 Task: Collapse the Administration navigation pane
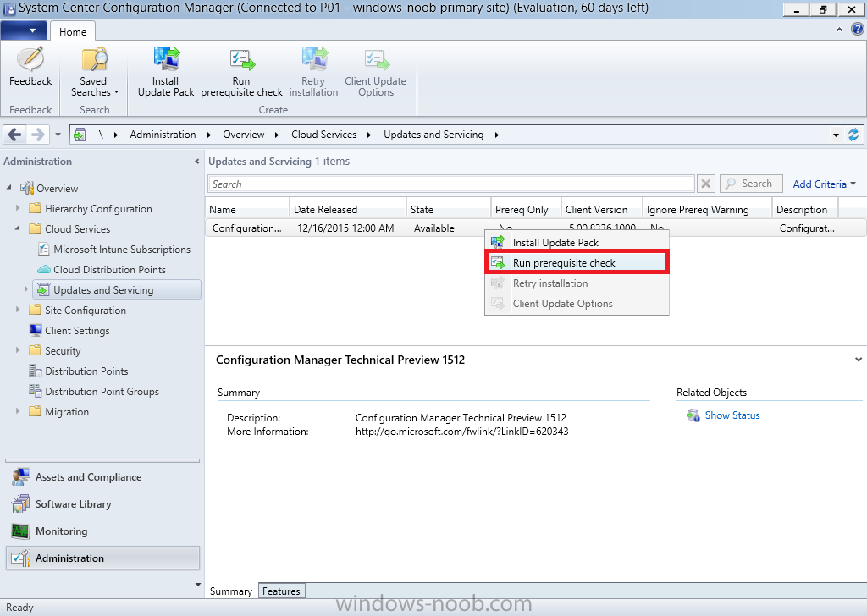pos(196,162)
